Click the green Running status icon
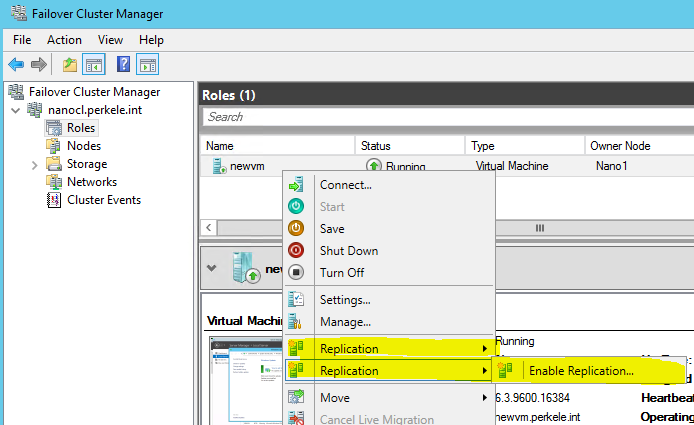 coord(374,166)
